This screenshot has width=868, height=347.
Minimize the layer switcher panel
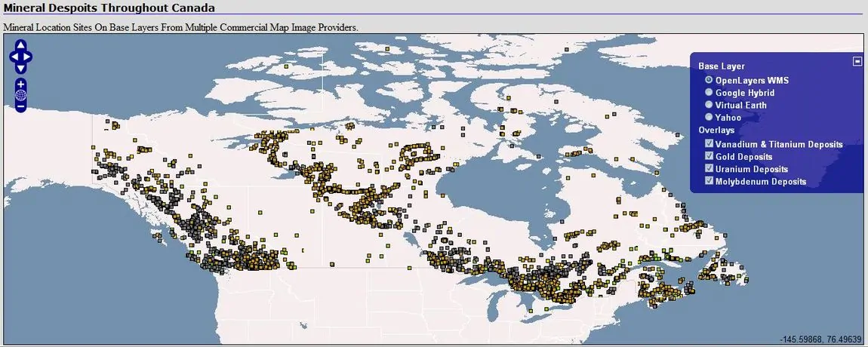click(857, 61)
